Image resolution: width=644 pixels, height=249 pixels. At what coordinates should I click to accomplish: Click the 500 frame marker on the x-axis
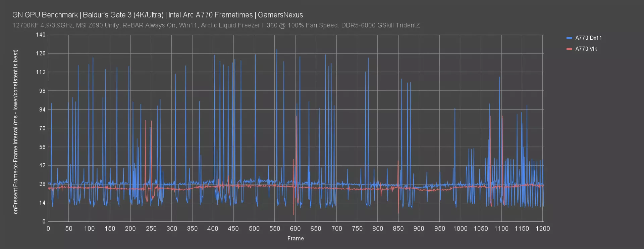pos(254,229)
